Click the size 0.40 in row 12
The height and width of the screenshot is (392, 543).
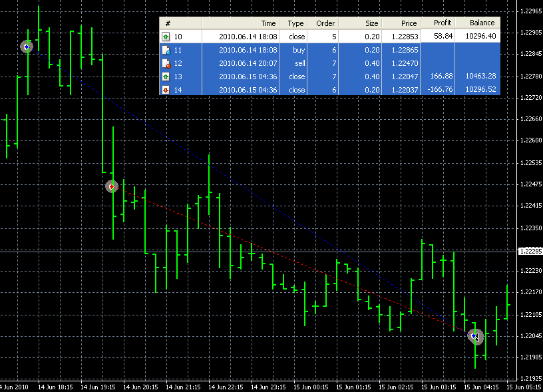[372, 63]
